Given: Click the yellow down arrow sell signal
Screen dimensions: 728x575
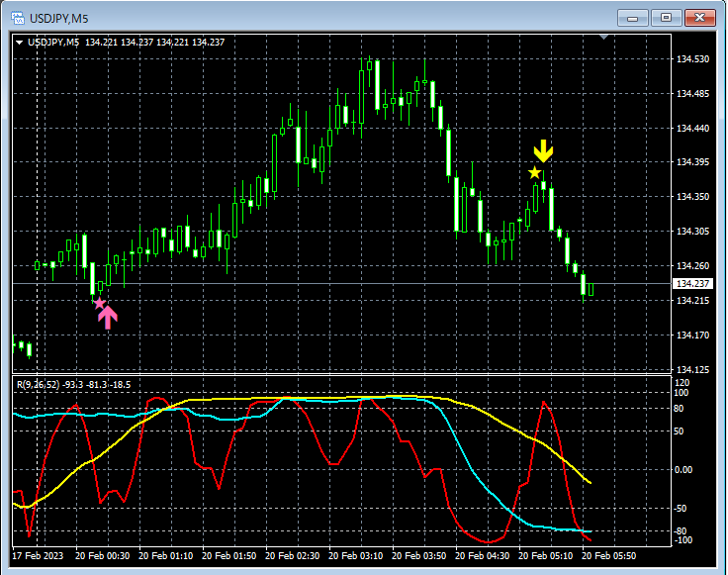Looking at the screenshot, I should click(x=543, y=151).
